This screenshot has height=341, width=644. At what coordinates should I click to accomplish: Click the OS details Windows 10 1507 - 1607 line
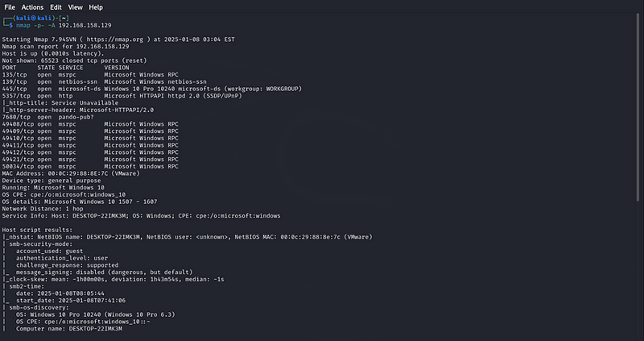click(80, 202)
